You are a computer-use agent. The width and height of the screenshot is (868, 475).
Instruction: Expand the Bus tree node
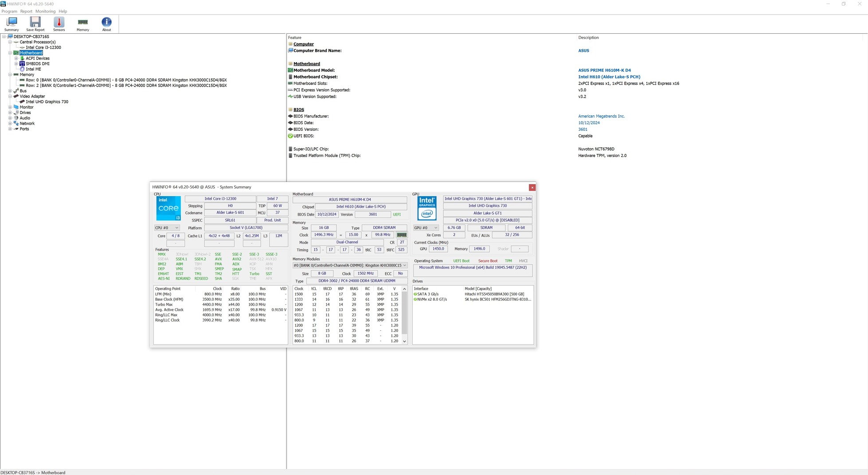pos(10,91)
